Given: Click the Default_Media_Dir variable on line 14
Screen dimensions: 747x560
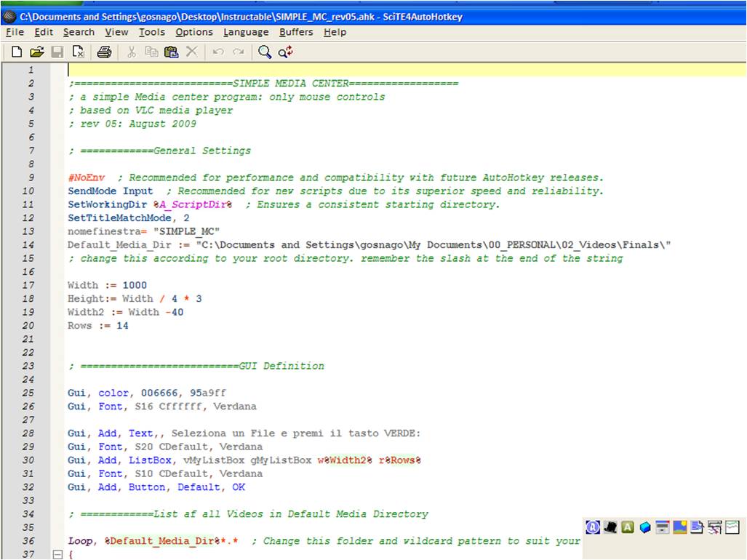Looking at the screenshot, I should [x=119, y=245].
